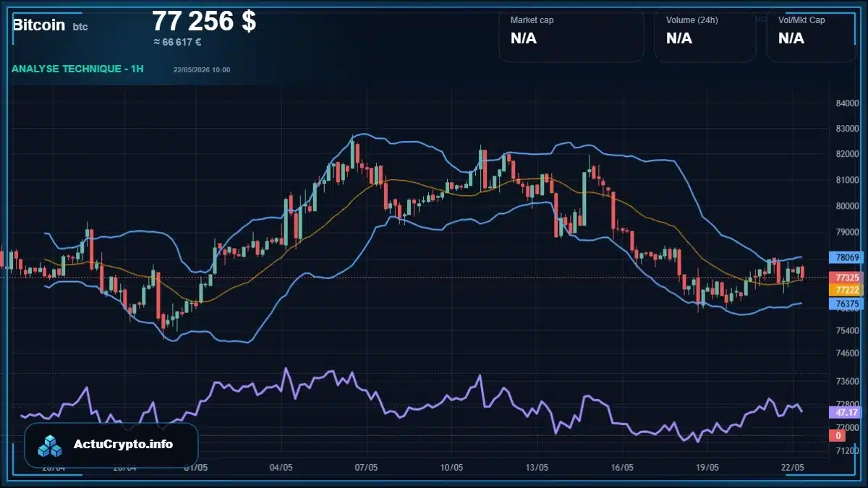Click the ActuCrypto cube logo icon
868x488 pixels.
51,445
